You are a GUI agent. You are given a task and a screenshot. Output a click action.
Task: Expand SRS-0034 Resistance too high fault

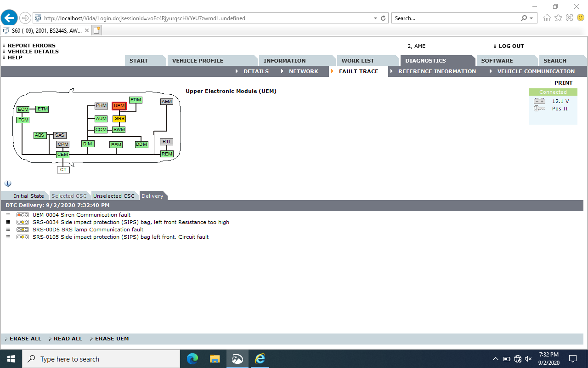point(8,222)
